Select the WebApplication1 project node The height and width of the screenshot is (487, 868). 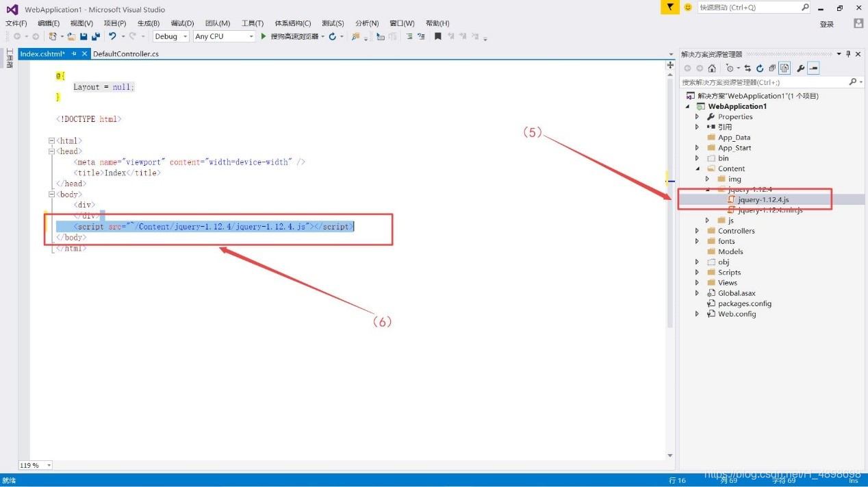coord(737,106)
